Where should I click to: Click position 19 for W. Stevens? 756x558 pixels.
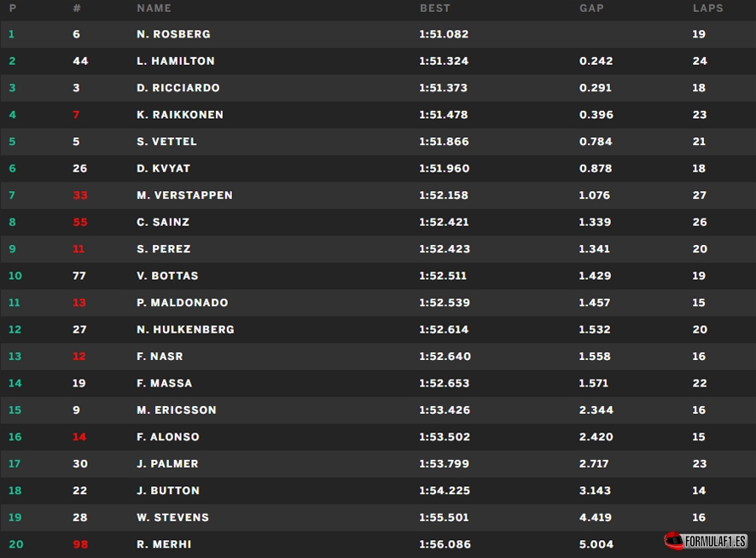pos(15,518)
